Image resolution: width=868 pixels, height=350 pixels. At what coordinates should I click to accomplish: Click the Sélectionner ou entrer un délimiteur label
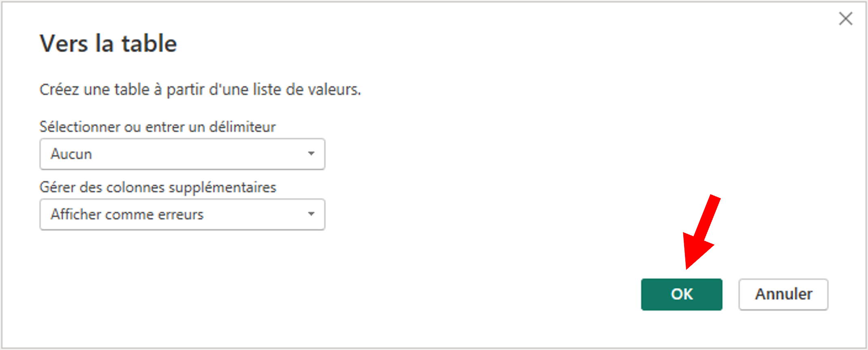coord(157,127)
